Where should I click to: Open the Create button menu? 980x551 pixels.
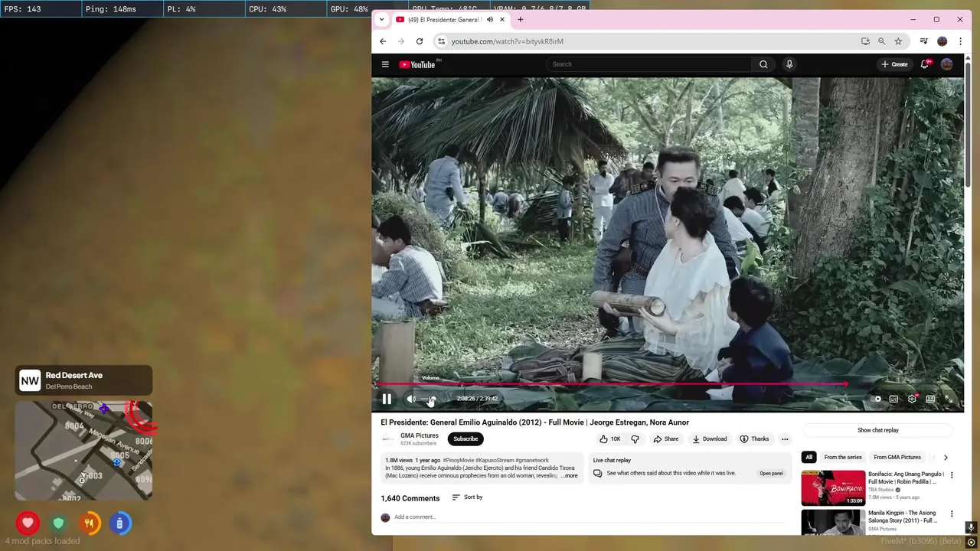894,64
